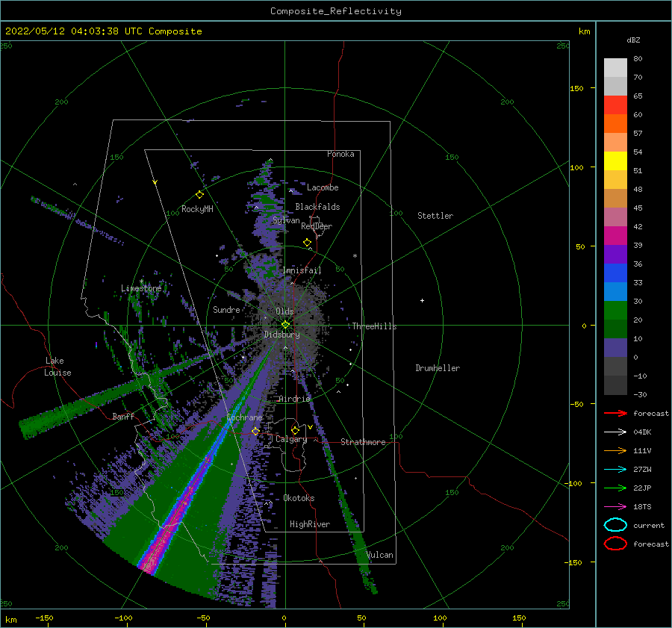
Task: Click the Cochrane town label
Action: [244, 417]
